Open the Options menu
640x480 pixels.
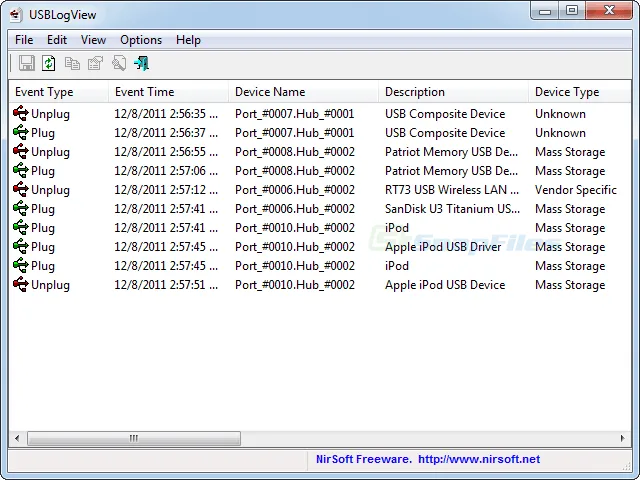coord(141,40)
